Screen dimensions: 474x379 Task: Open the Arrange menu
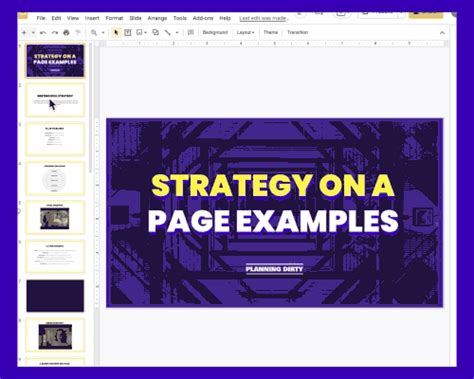click(157, 18)
